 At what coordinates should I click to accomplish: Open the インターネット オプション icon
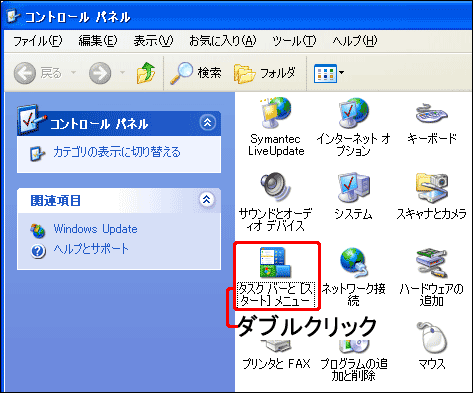(353, 113)
